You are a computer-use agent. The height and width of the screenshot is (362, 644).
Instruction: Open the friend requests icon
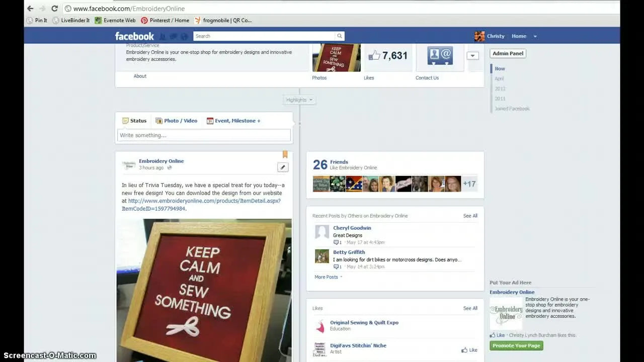pos(163,36)
